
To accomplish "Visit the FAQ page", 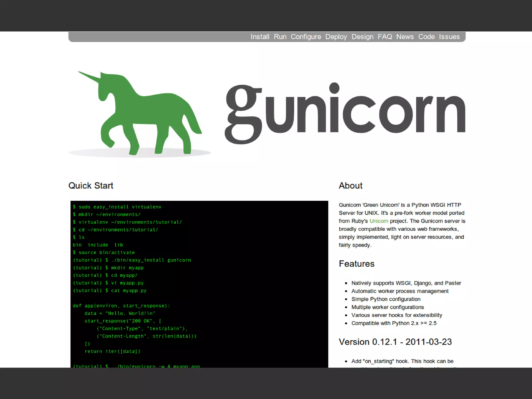I will [x=385, y=37].
